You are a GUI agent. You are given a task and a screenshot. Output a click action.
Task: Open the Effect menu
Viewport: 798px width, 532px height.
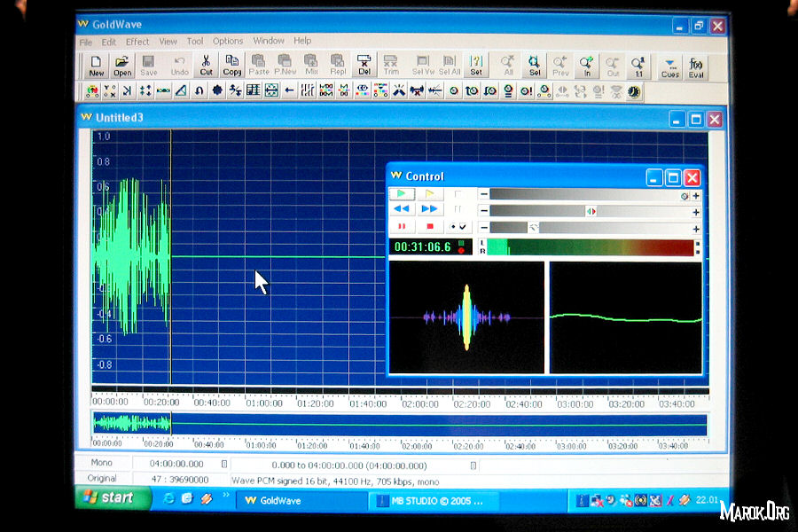pos(137,42)
